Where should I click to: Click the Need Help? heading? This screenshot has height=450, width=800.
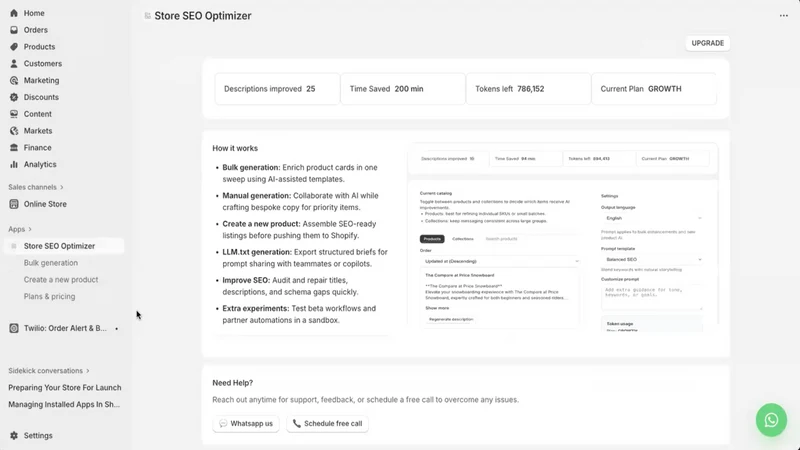pos(233,383)
